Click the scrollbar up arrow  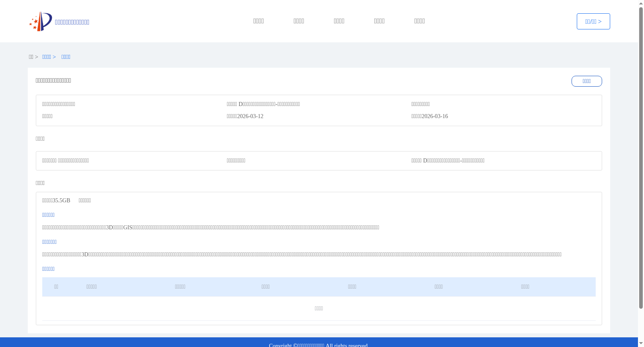click(x=641, y=3)
